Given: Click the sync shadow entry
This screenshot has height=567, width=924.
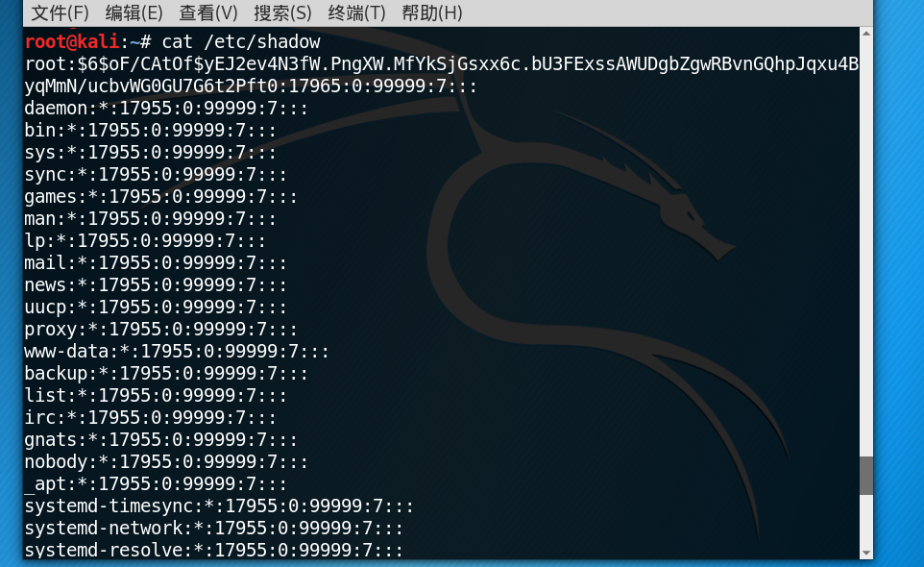Looking at the screenshot, I should click(x=156, y=175).
